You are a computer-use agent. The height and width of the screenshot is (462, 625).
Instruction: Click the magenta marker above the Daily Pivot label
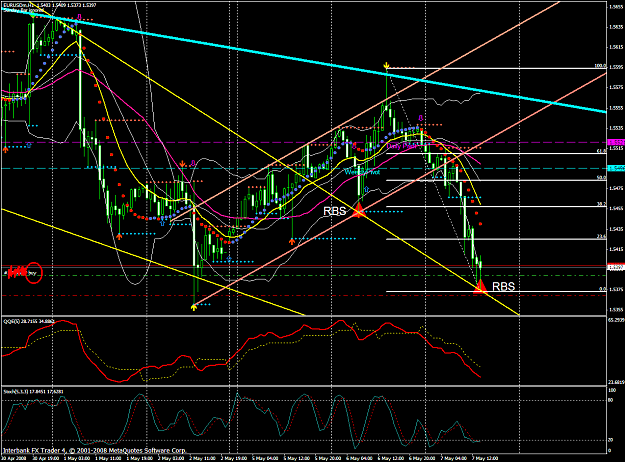tap(420, 118)
